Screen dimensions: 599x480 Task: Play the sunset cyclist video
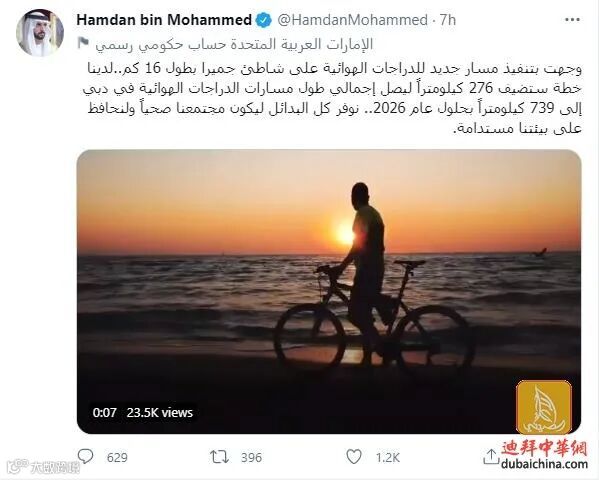[329, 292]
